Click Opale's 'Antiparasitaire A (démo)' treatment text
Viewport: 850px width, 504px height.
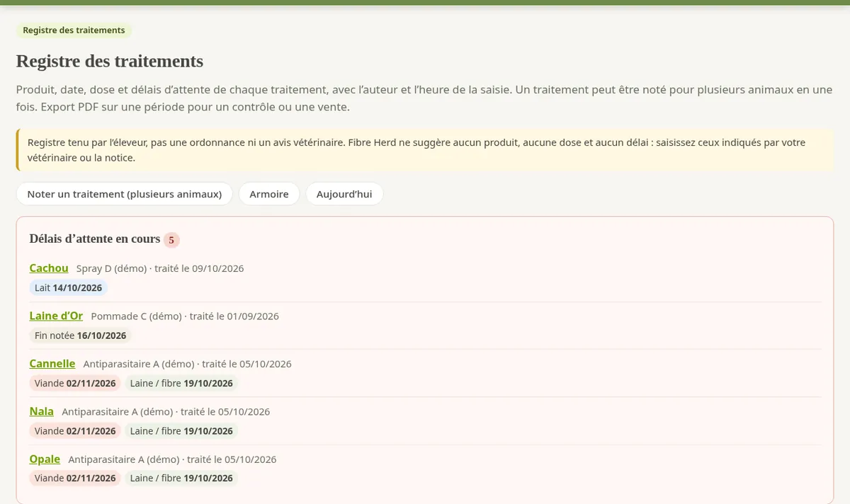(172, 459)
